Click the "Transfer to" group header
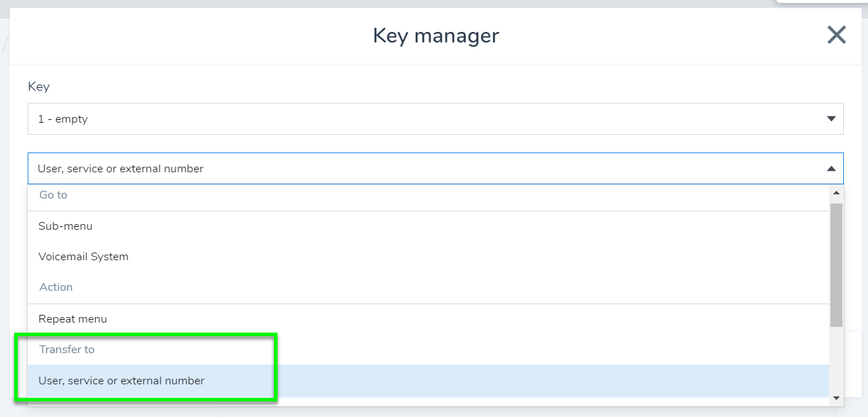This screenshot has height=417, width=868. [x=67, y=350]
